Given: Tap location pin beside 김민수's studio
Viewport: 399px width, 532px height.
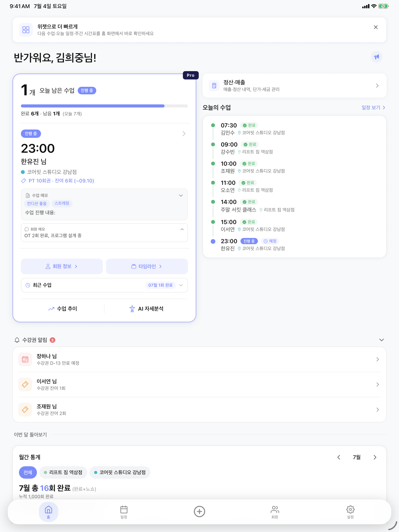Looking at the screenshot, I should click(x=239, y=133).
